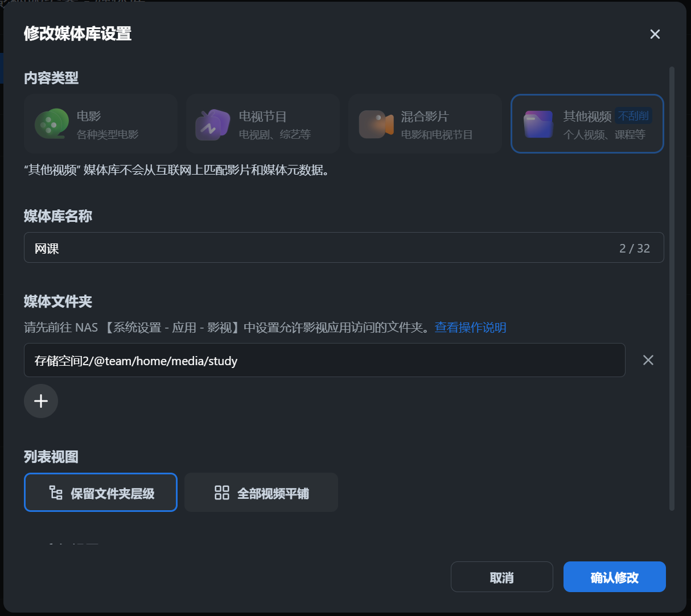This screenshot has height=616, width=691.
Task: Click the folder path 存储空间2/@team/home/media/study field
Action: click(x=324, y=360)
